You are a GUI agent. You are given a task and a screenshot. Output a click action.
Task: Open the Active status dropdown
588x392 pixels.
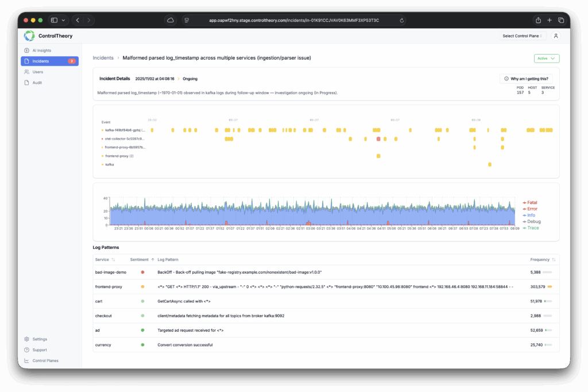pyautogui.click(x=546, y=58)
